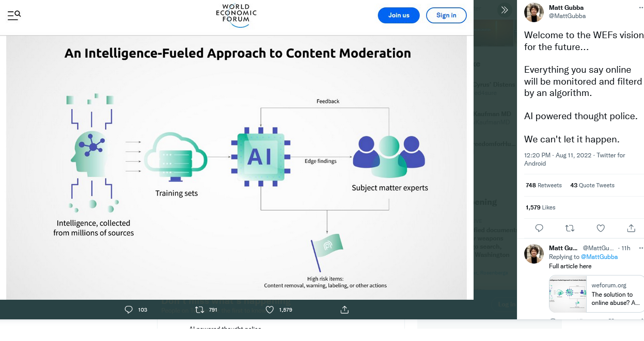
Task: Collapse the tweet sidebar with double chevron
Action: [505, 10]
